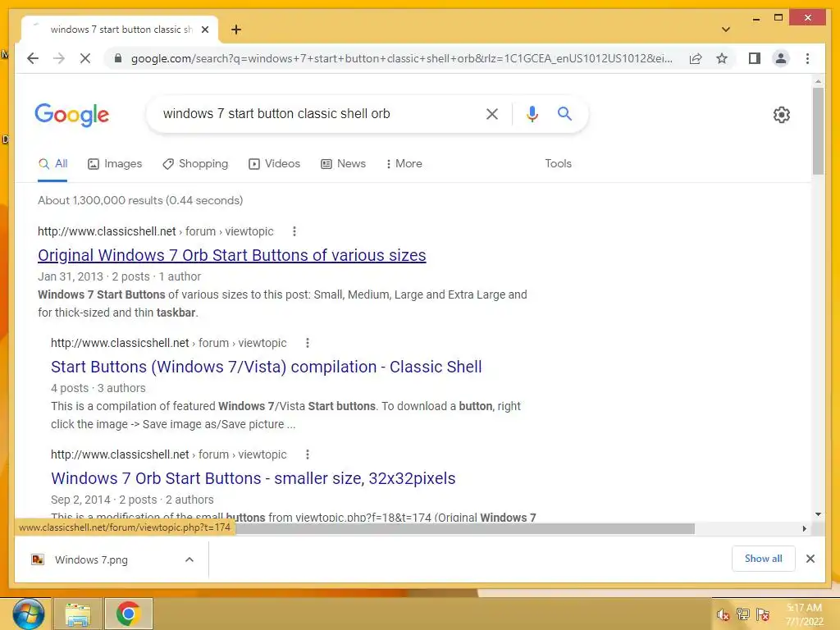Open the Windows Start orb
840x630 pixels.
28,614
